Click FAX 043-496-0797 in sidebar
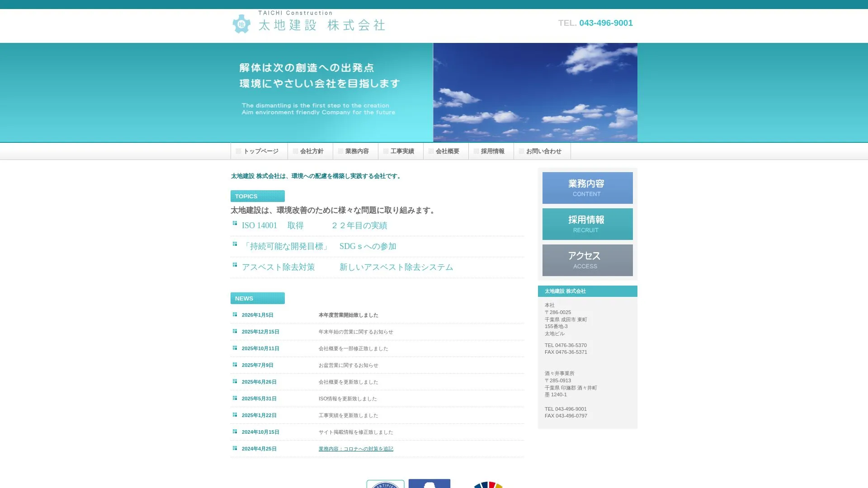 566,416
